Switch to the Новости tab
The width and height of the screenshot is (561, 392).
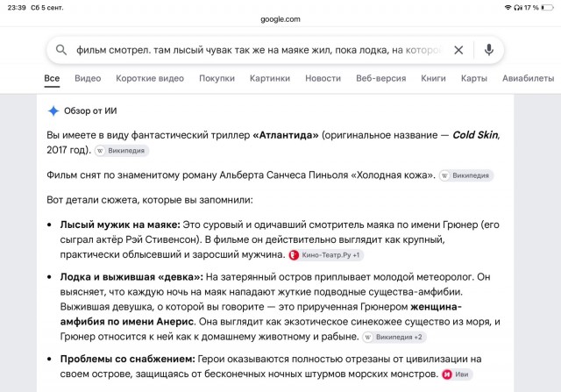point(323,78)
